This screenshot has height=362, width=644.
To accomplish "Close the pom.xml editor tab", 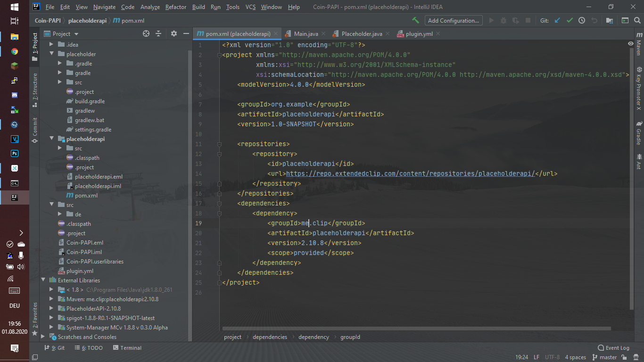I will point(275,34).
